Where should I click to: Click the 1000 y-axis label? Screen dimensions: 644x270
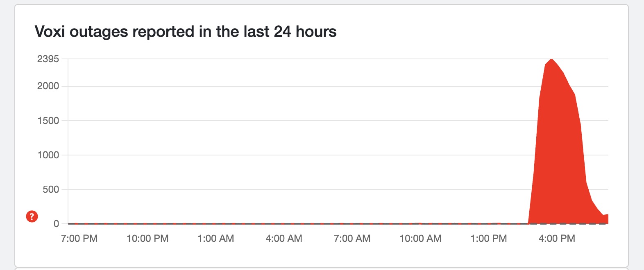coord(48,155)
